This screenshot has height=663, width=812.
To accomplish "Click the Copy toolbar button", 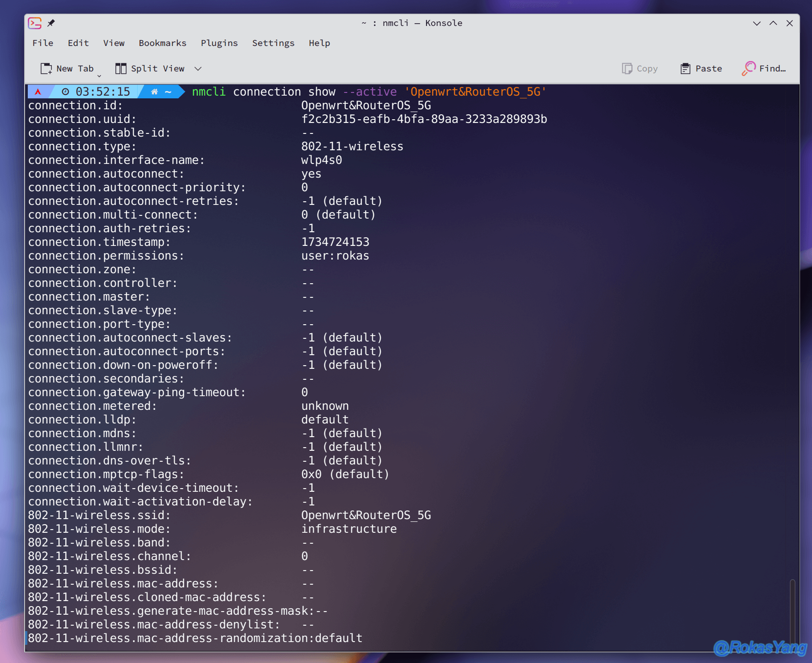I will (x=640, y=69).
